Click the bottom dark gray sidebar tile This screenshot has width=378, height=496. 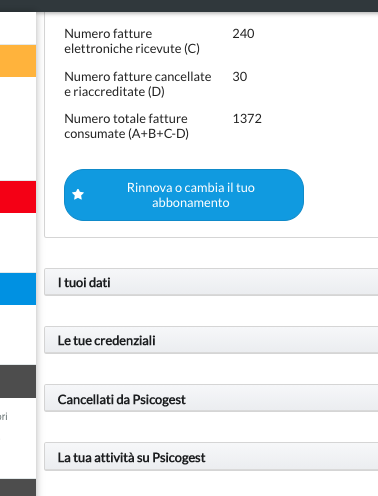tap(18, 488)
